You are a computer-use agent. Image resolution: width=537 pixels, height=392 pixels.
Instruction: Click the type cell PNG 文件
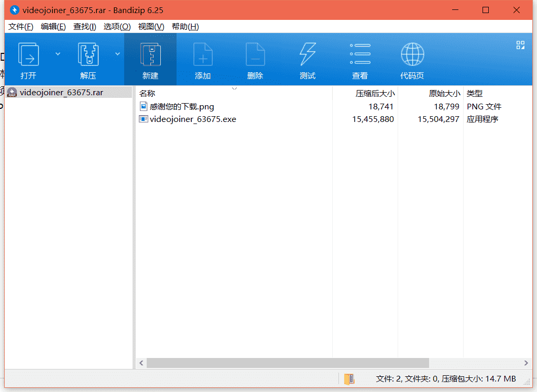(x=484, y=107)
